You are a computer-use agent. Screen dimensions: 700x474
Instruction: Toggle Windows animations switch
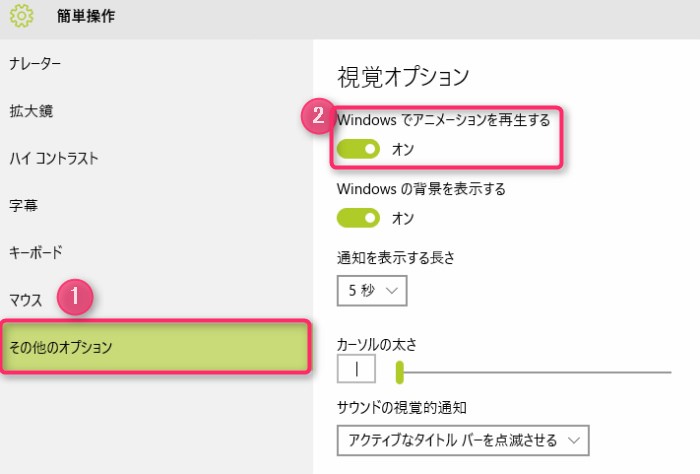(358, 149)
